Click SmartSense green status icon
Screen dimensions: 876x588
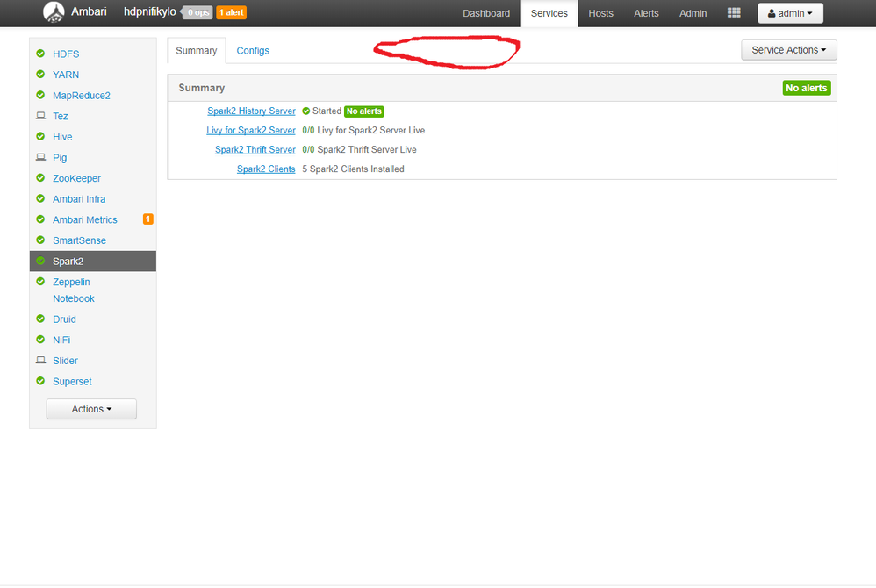pos(40,240)
